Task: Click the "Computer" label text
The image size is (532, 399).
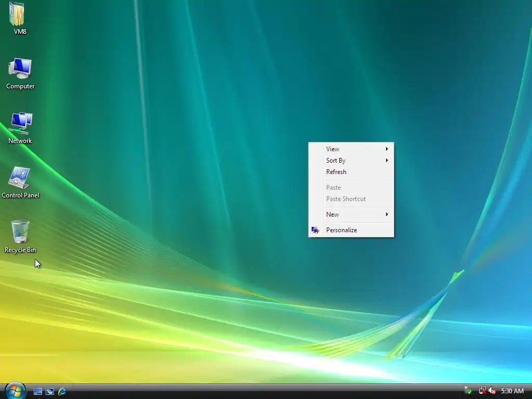Action: point(20,87)
